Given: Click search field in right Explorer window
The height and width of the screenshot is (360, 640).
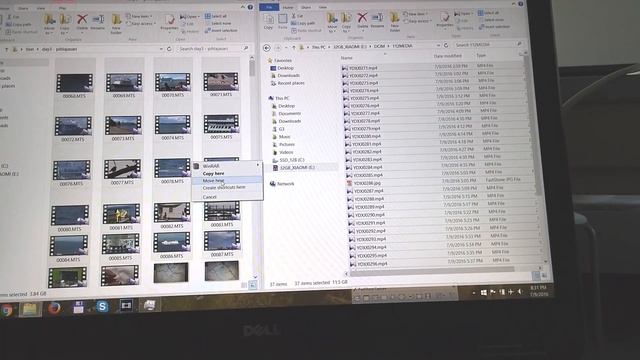Looking at the screenshot, I should click(x=488, y=44).
